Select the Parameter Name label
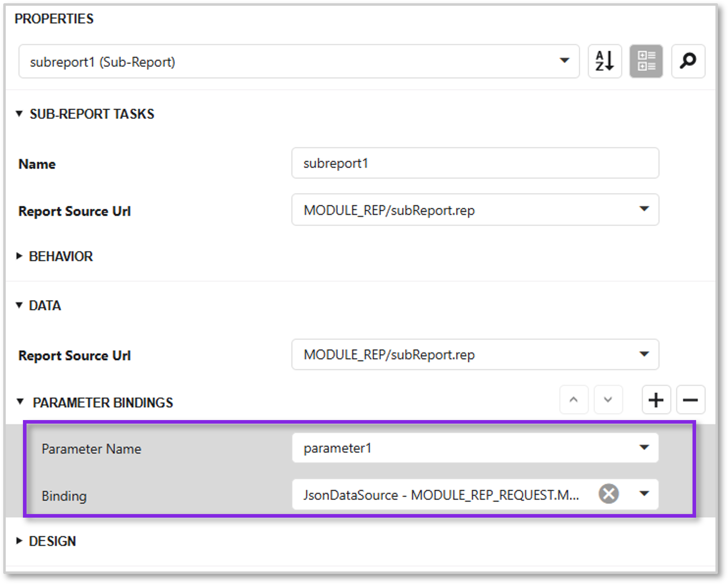The width and height of the screenshot is (728, 584). point(91,449)
